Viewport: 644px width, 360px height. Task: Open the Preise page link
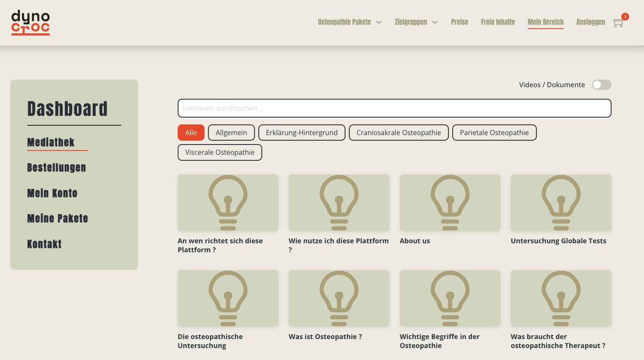[x=459, y=22]
